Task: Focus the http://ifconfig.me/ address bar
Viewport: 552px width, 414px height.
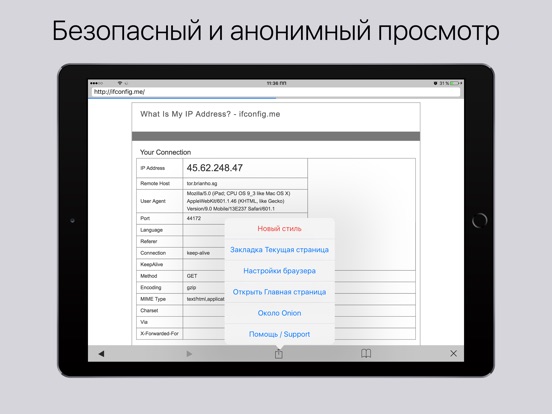Action: pyautogui.click(x=276, y=92)
